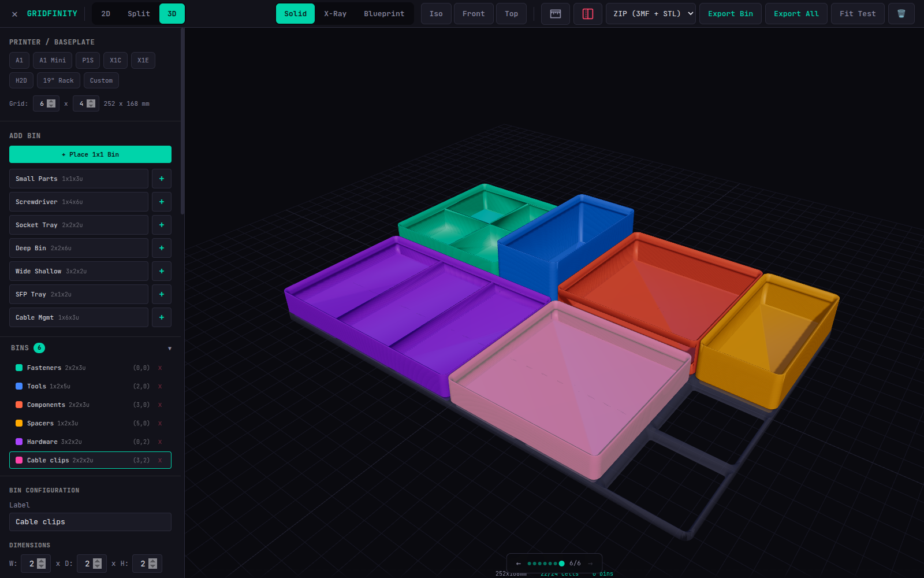The height and width of the screenshot is (578, 924).
Task: Select the orange Spacers bin color swatch
Action: pyautogui.click(x=19, y=423)
